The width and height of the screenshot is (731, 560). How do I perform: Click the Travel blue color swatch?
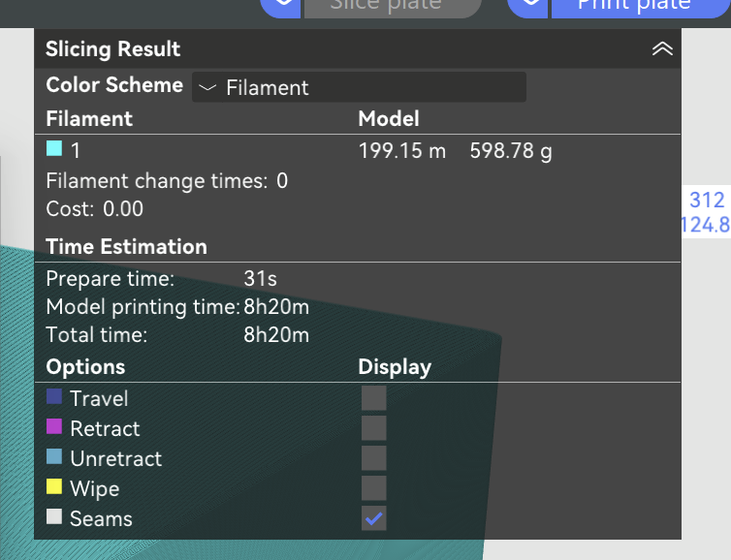click(54, 396)
